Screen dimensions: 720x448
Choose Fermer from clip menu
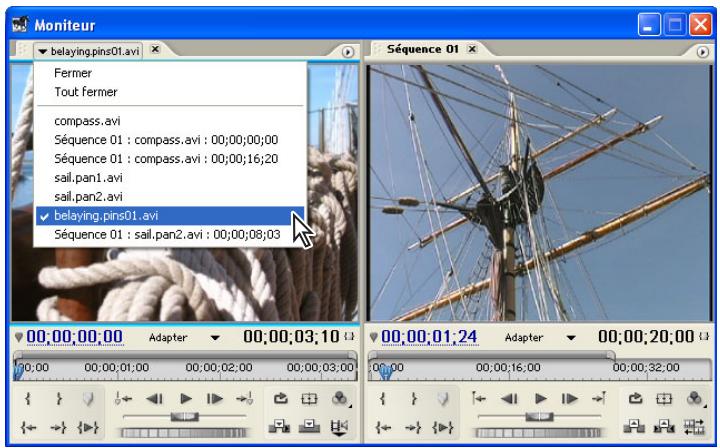click(170, 73)
